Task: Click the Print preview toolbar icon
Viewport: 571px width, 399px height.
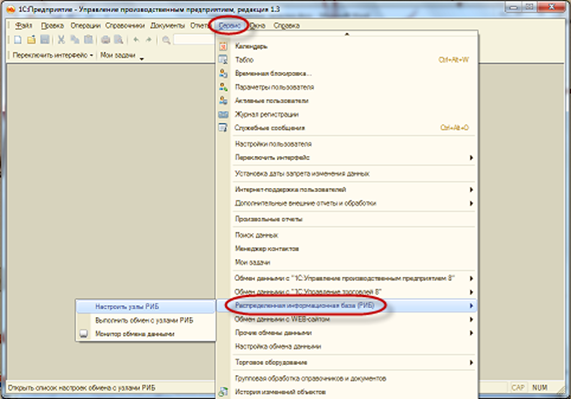Action: (x=118, y=40)
